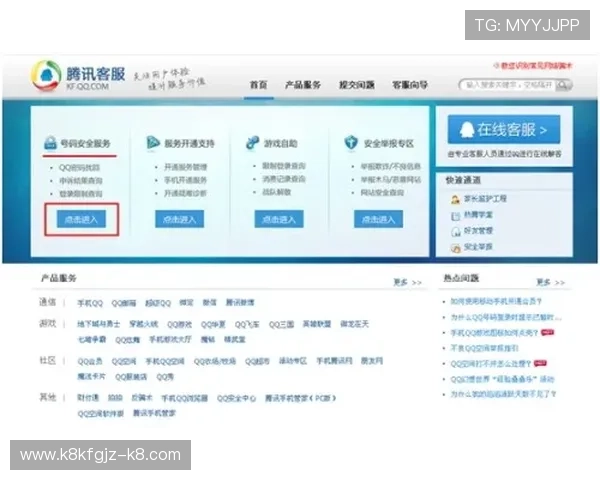This screenshot has width=600, height=480.
Task: Open the QQ华夏 game link
Action: [x=213, y=324]
